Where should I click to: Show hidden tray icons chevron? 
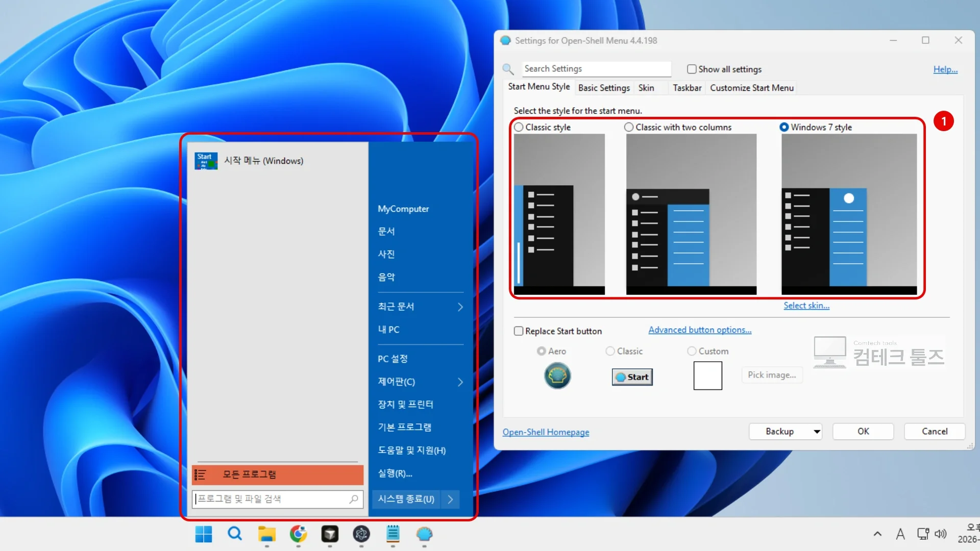(x=877, y=534)
